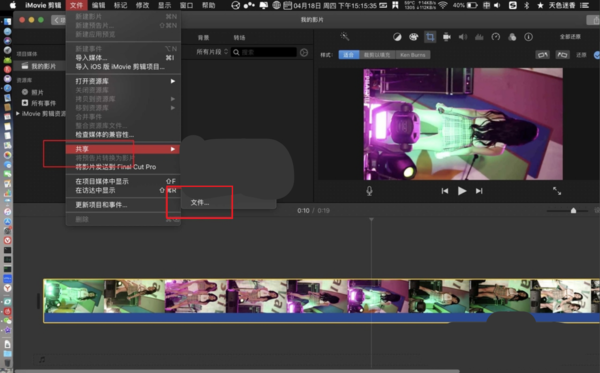
Task: Skip to the previous clip
Action: 445,191
